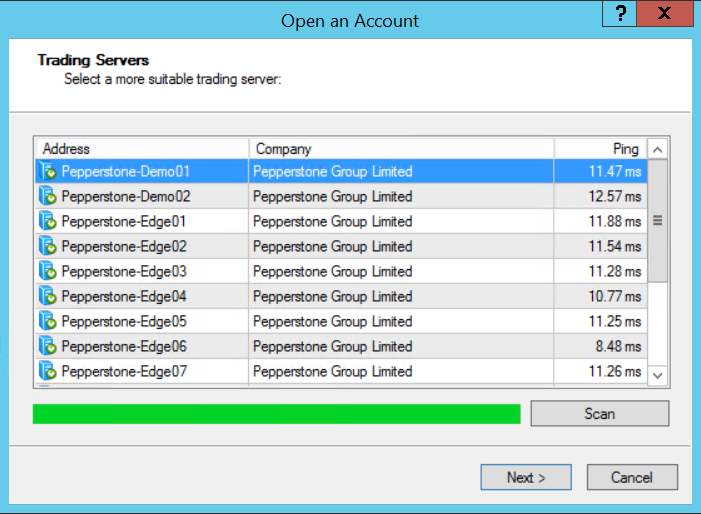Image resolution: width=701 pixels, height=514 pixels.
Task: Close the Open an Account dialog
Action: 665,13
